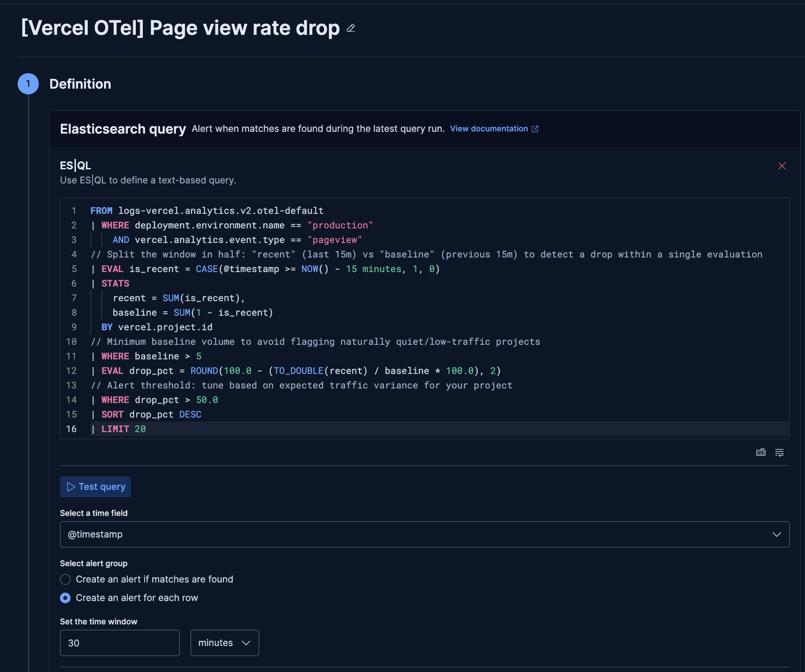Edit the rule name with the pencil icon

click(x=351, y=28)
